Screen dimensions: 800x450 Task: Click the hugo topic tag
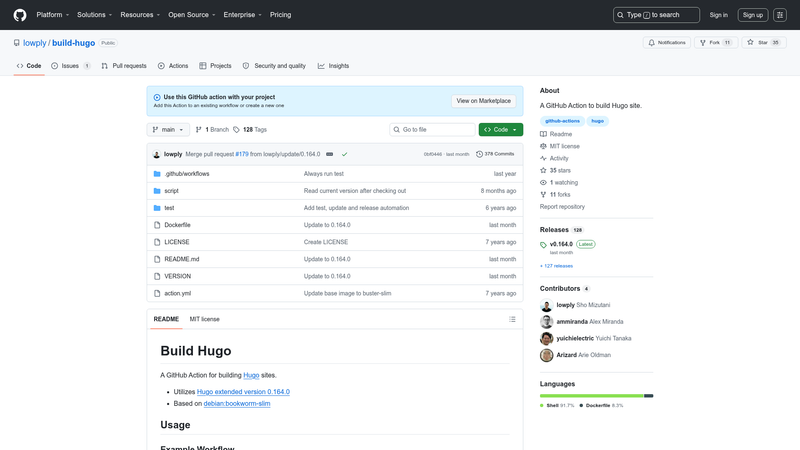(x=597, y=121)
